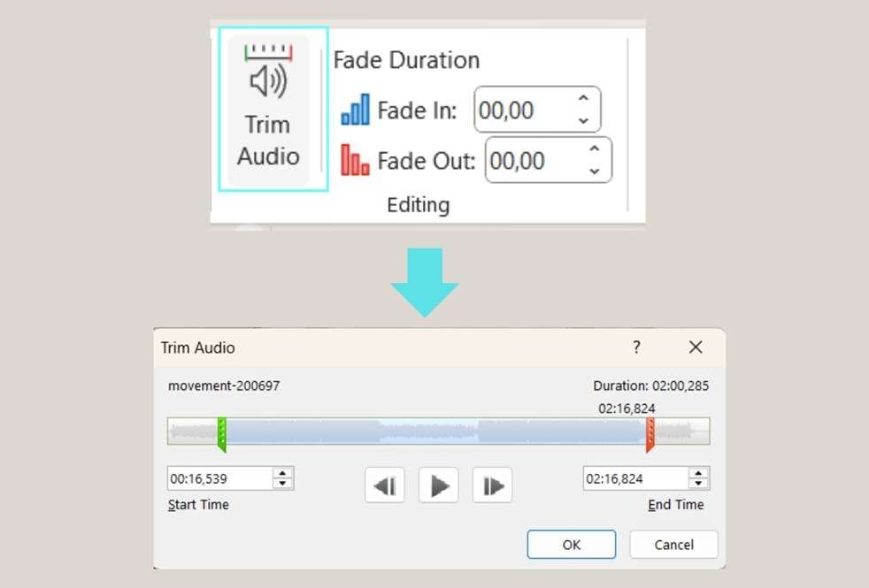The width and height of the screenshot is (869, 588).
Task: Click the Start Time label
Action: tap(198, 504)
